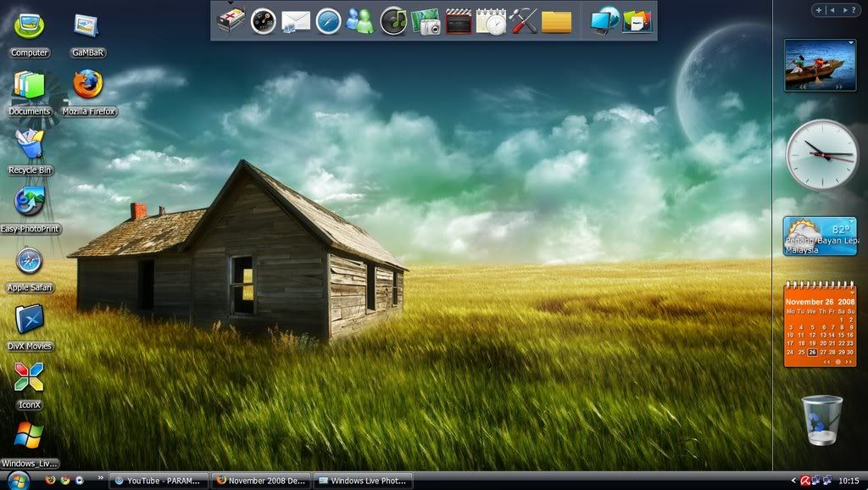Launch Easy-PhotoPrint from the desktop
Image resolution: width=868 pixels, height=490 pixels.
coord(30,203)
